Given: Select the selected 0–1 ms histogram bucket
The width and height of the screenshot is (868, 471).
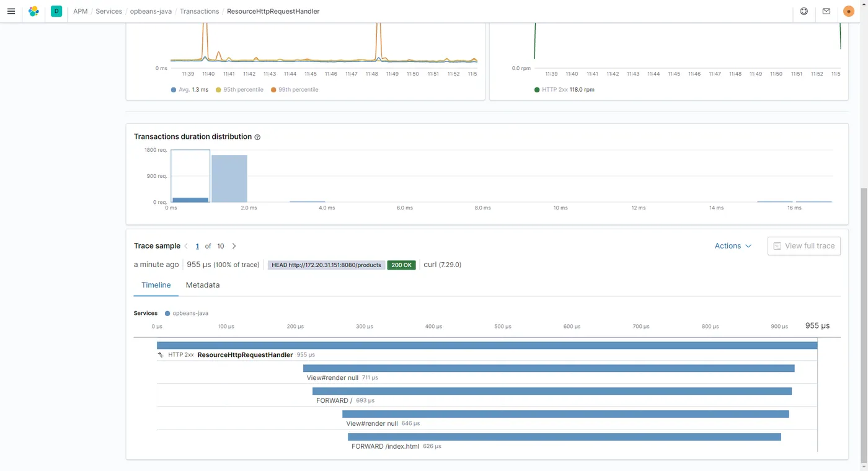Looking at the screenshot, I should pyautogui.click(x=190, y=176).
